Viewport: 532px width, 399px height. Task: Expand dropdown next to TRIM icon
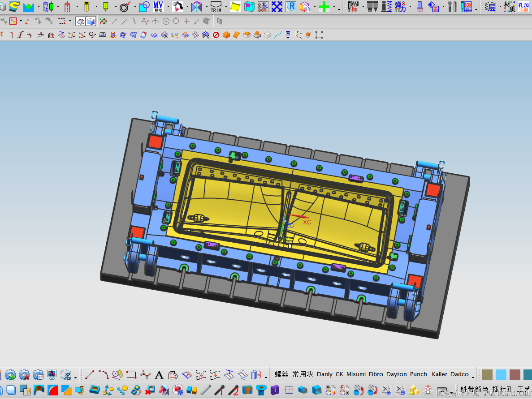pyautogui.click(x=226, y=6)
